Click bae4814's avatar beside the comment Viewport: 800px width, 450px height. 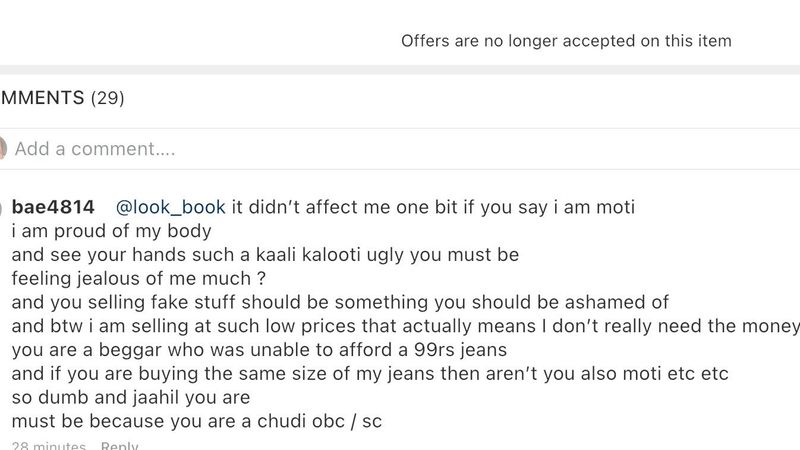tap(2, 207)
